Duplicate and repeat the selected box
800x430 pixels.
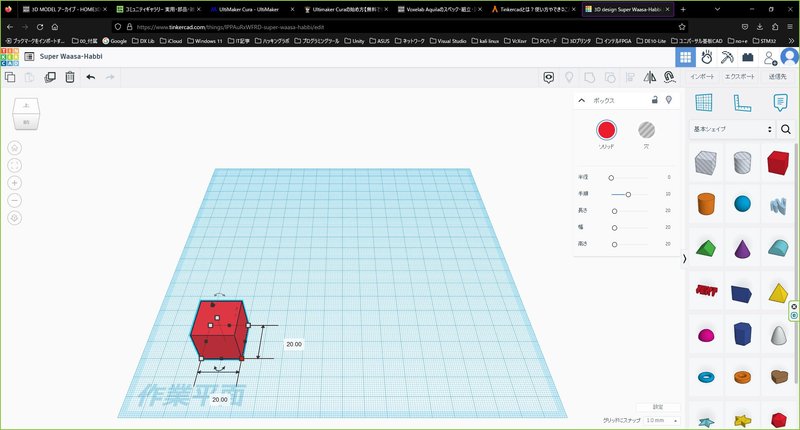(50, 77)
